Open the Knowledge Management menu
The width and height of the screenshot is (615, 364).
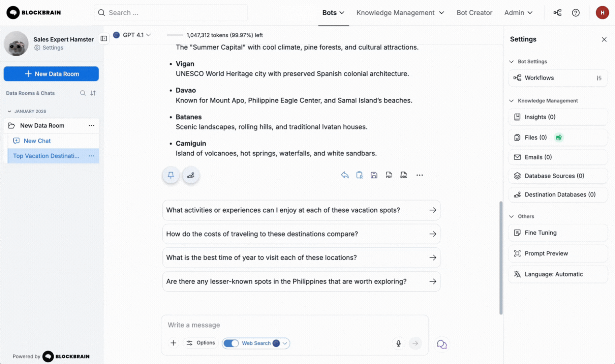[x=400, y=13]
